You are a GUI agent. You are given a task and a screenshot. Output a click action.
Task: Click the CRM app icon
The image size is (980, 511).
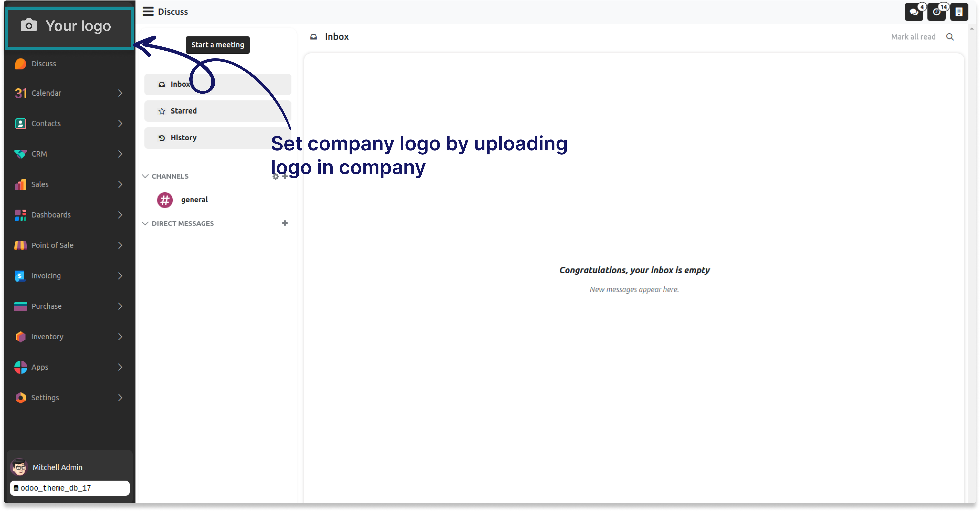click(20, 154)
